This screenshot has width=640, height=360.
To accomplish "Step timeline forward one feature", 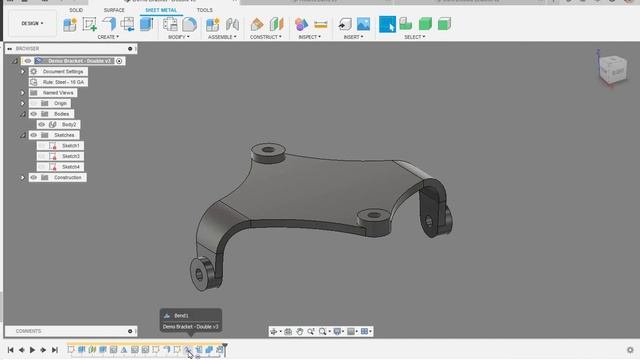I will coord(43,350).
